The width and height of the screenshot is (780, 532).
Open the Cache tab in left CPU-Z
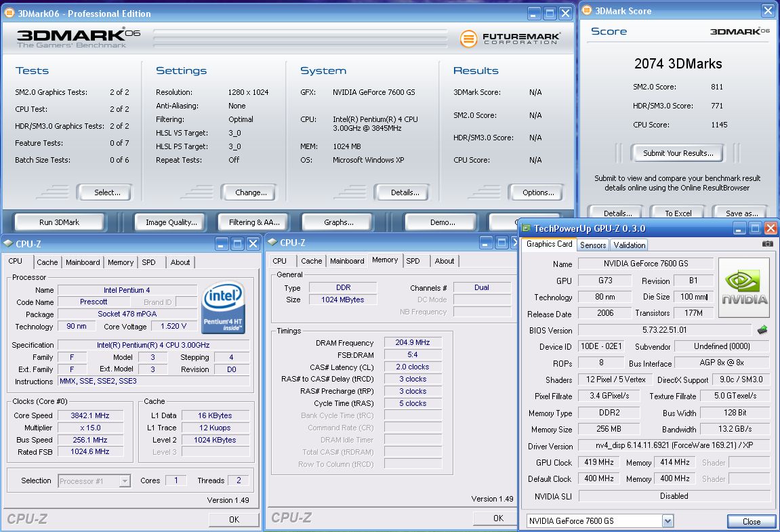(x=47, y=262)
